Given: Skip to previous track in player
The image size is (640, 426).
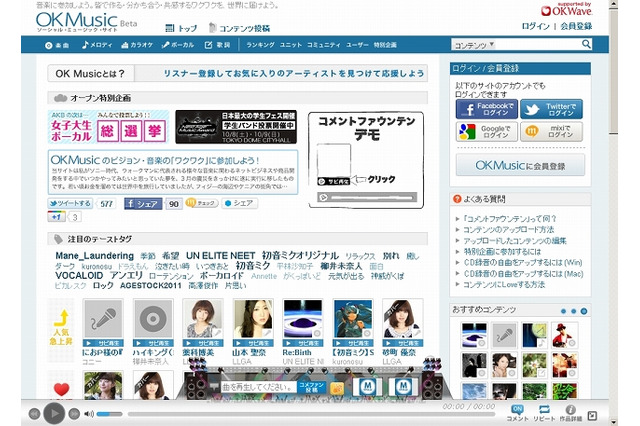Looking at the screenshot, I should click(x=34, y=414).
